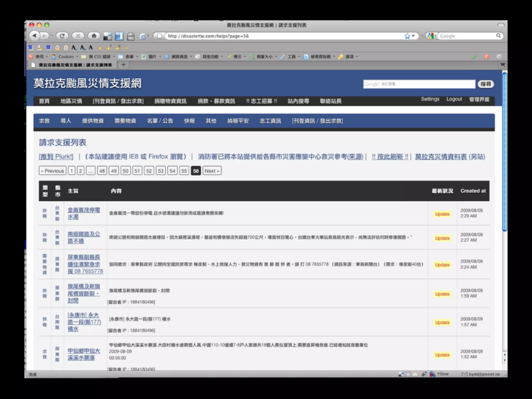The height and width of the screenshot is (399, 532).
Task: Click the search magnifier in Google box
Action: click(498, 36)
